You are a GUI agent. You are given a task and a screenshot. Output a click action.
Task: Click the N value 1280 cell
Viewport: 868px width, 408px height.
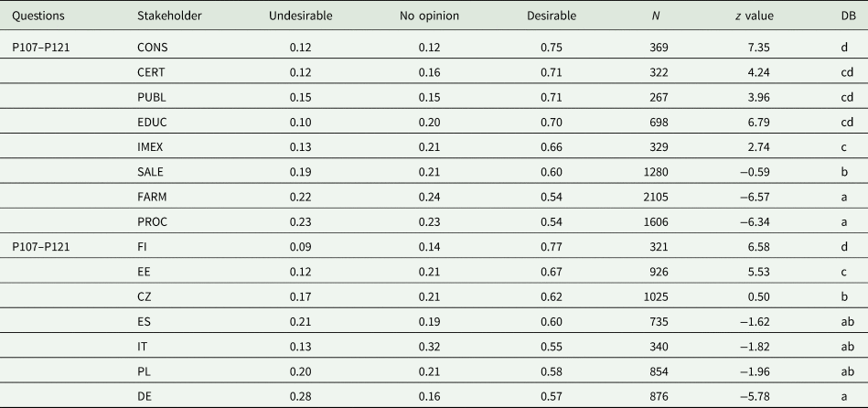point(655,171)
